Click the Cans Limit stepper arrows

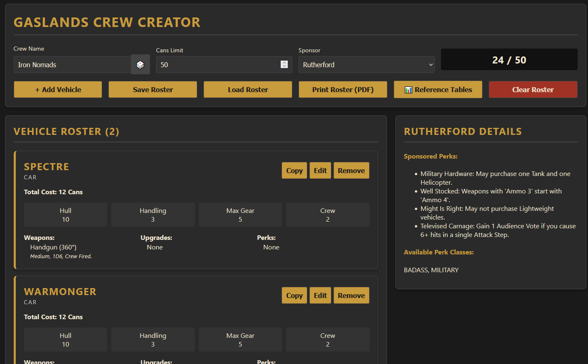284,64
